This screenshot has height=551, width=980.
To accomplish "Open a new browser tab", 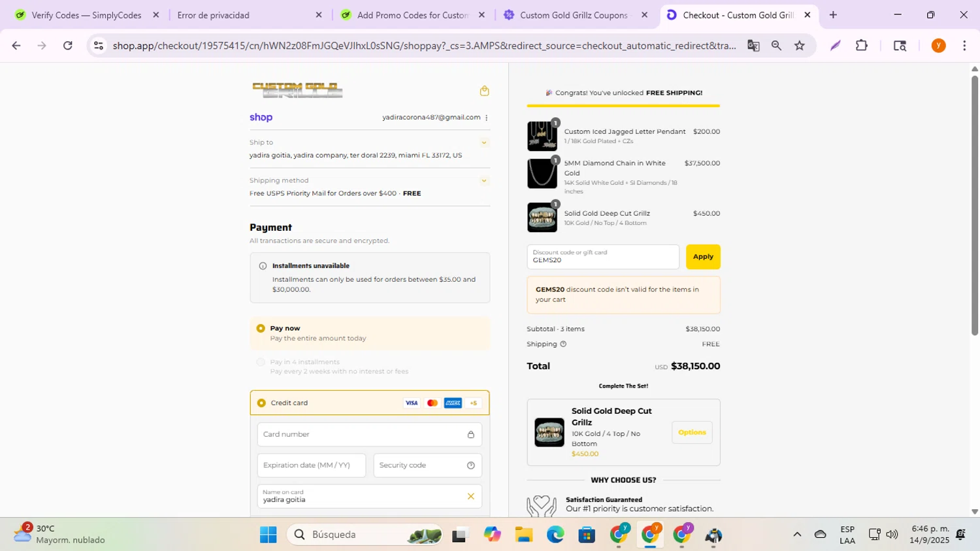I will [x=833, y=15].
